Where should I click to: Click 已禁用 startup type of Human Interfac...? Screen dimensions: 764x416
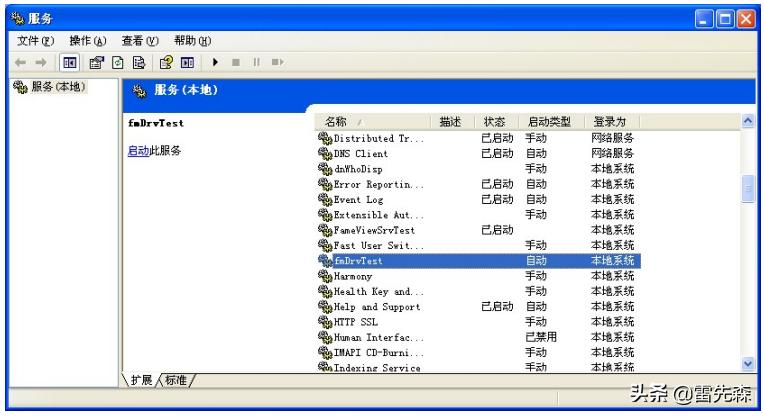[541, 337]
